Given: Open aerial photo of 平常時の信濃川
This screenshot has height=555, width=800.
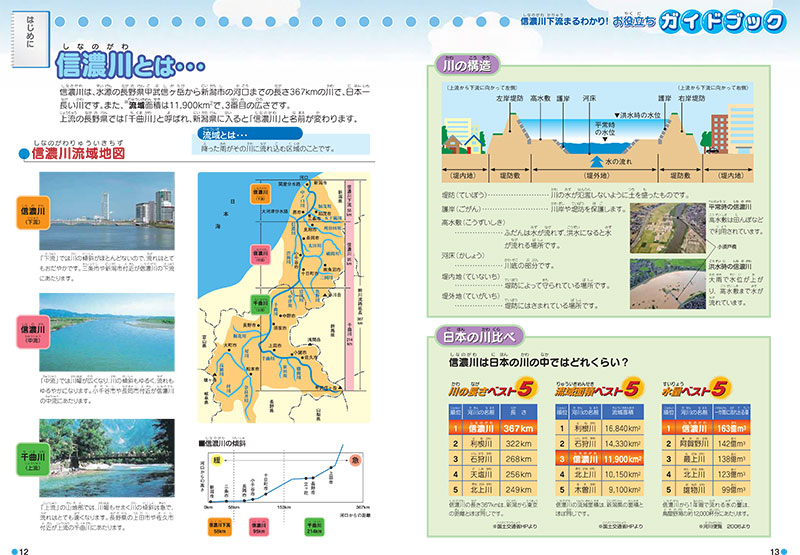Looking at the screenshot, I should [668, 228].
